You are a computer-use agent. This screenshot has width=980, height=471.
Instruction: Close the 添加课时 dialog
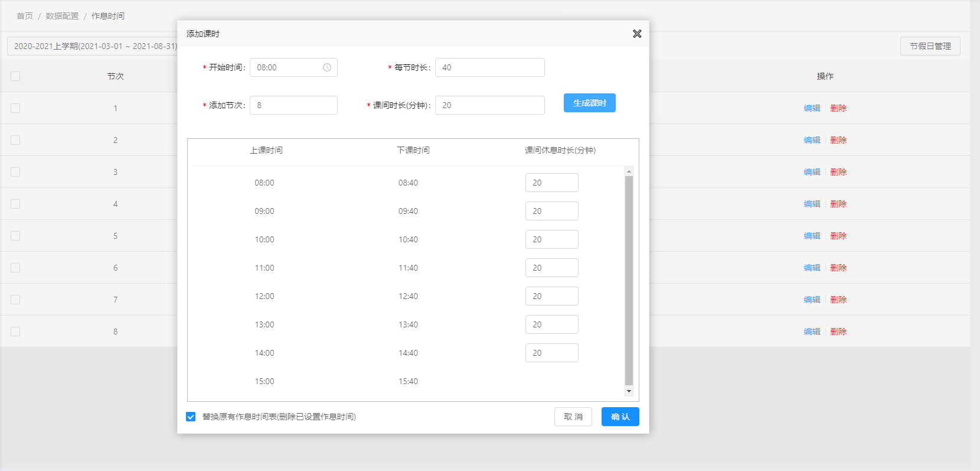coord(637,34)
